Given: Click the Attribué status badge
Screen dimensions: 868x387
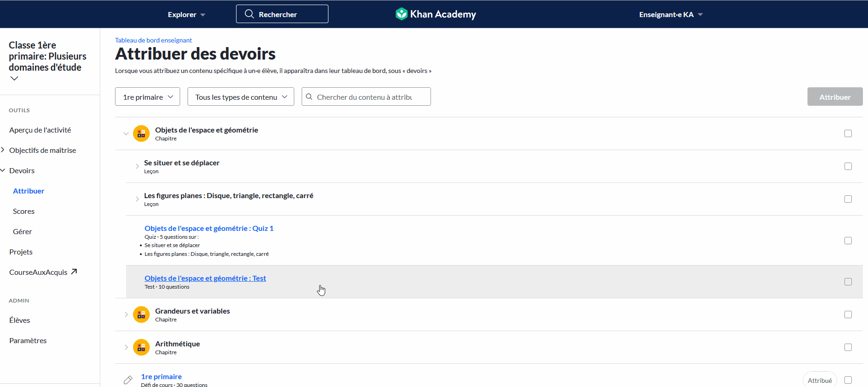Looking at the screenshot, I should (820, 380).
